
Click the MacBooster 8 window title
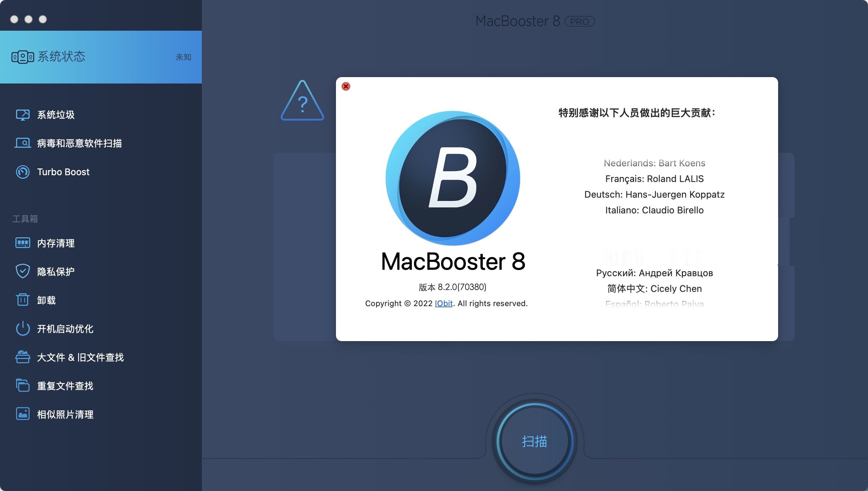[518, 21]
